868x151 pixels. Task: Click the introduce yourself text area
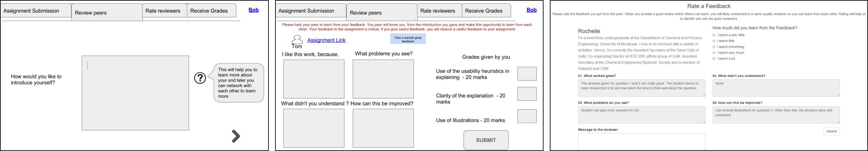135,93
